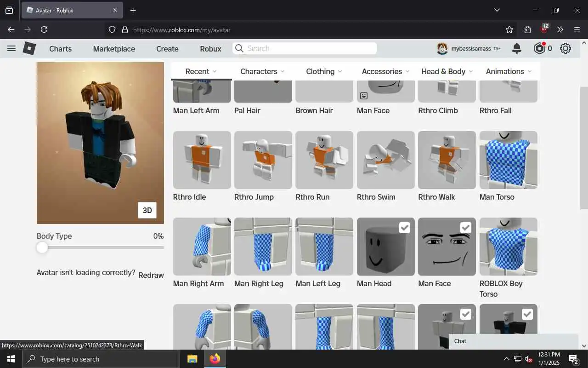The height and width of the screenshot is (368, 588).
Task: Click the search magnifier icon
Action: (x=239, y=48)
